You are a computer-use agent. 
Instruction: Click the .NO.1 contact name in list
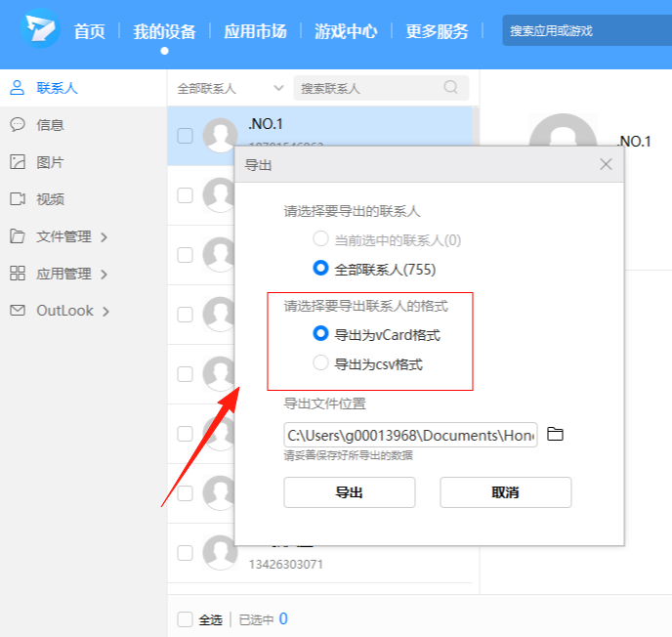(266, 124)
